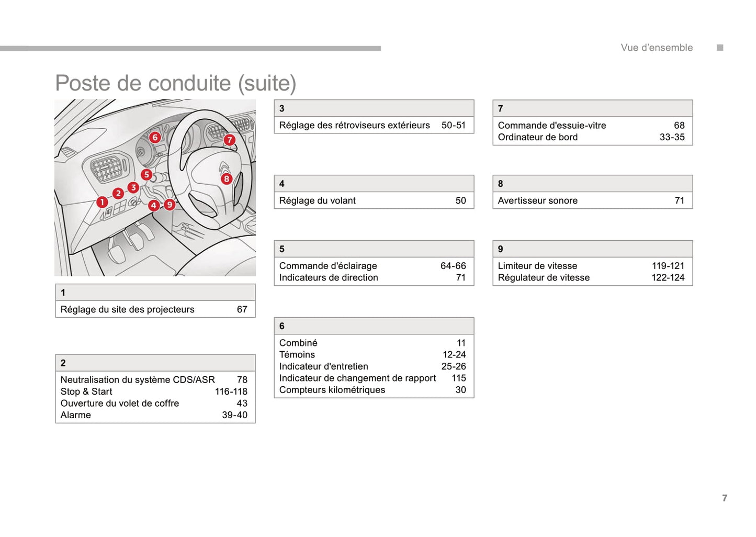Select the Régulateur de vitesse entry
Viewport: 756px width, 537px height.
544,277
